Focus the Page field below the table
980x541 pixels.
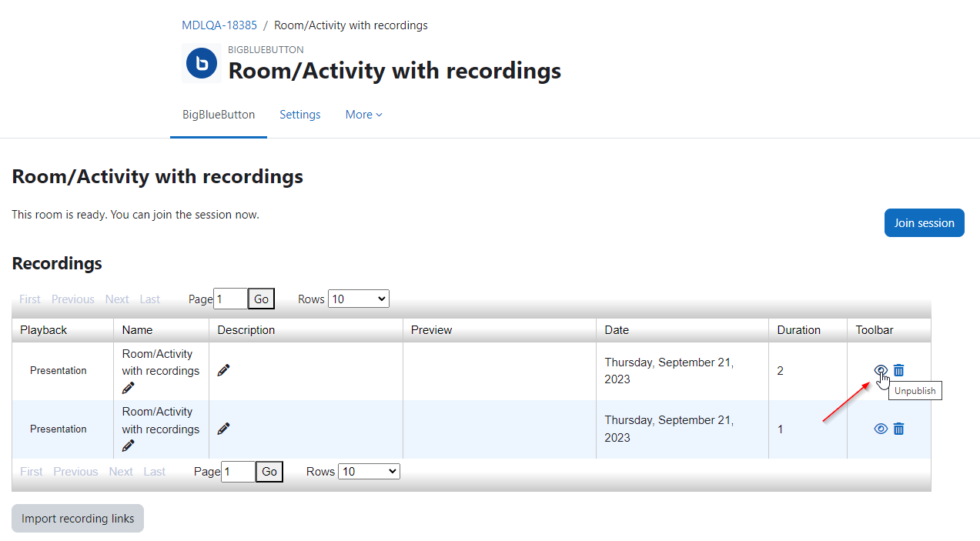[x=238, y=472]
